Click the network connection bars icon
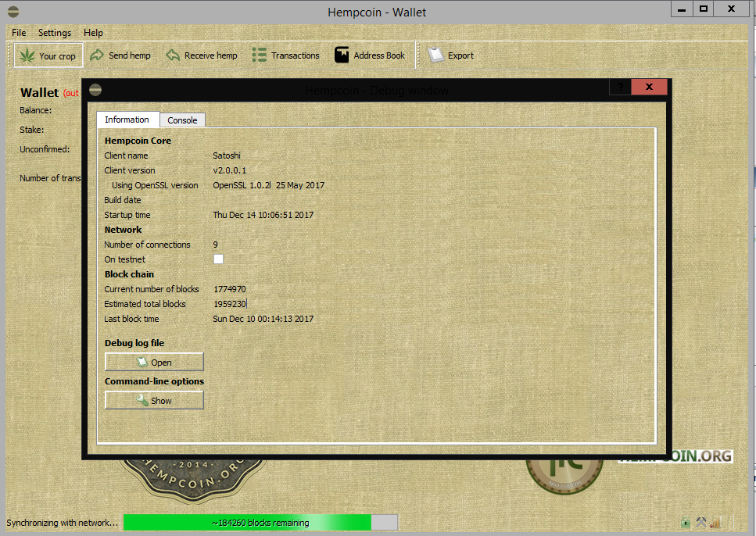This screenshot has width=756, height=536. (x=715, y=522)
